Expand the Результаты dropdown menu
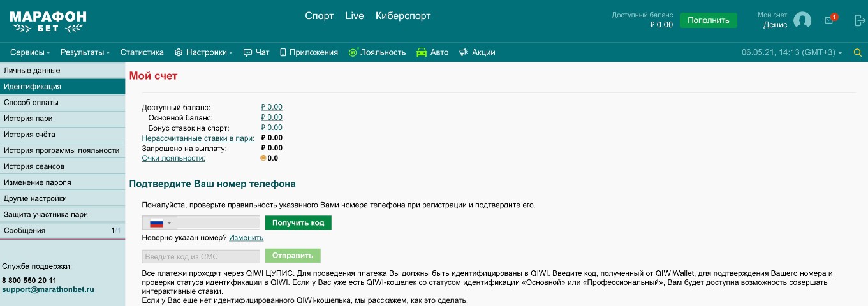 pos(85,52)
